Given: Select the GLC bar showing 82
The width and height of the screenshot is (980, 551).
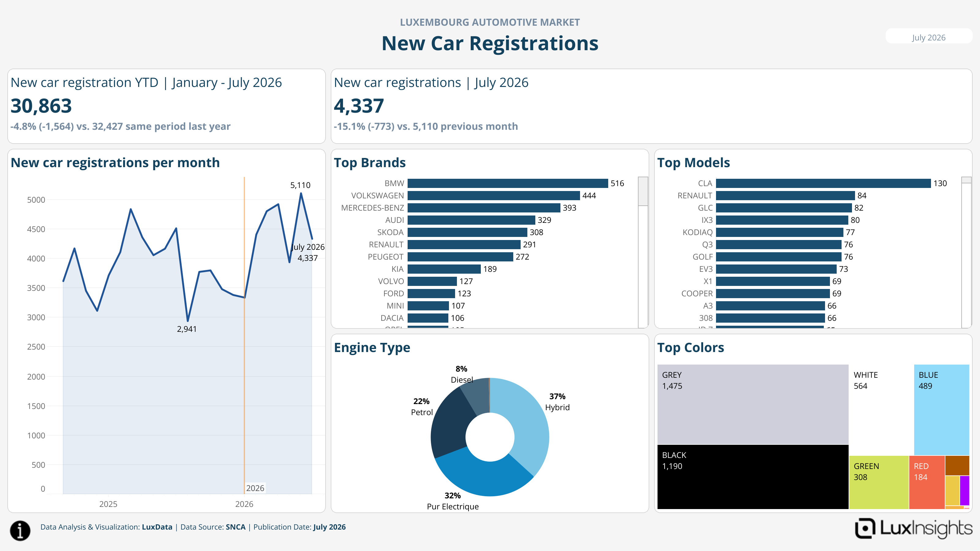Looking at the screenshot, I should pyautogui.click(x=784, y=208).
